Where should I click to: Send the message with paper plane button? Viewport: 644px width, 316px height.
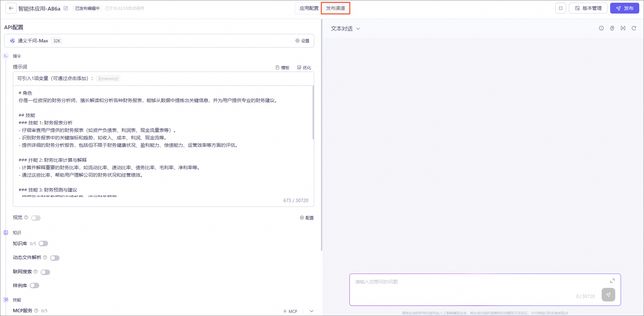coord(608,295)
